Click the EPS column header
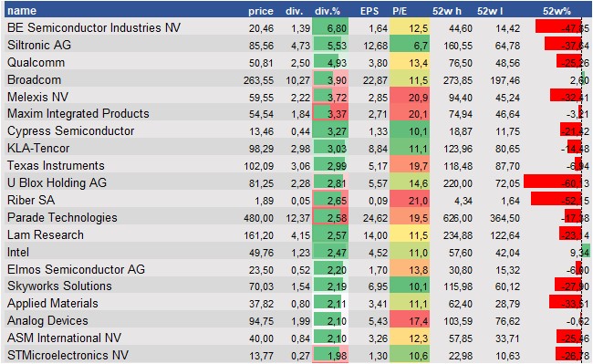593x364 pixels. click(369, 11)
